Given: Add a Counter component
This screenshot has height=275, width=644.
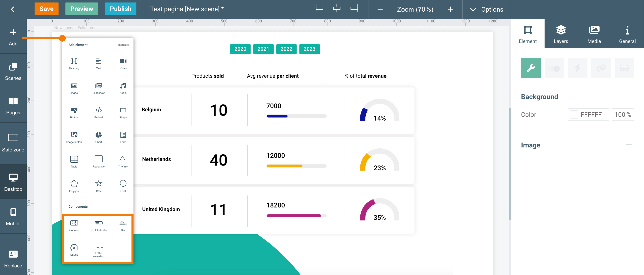Looking at the screenshot, I should click(x=74, y=226).
